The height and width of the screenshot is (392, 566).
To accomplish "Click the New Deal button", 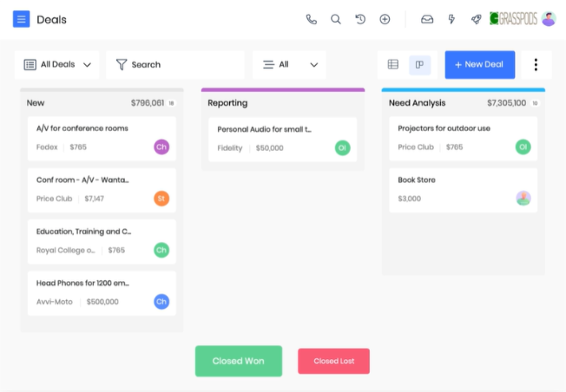I will [x=479, y=64].
